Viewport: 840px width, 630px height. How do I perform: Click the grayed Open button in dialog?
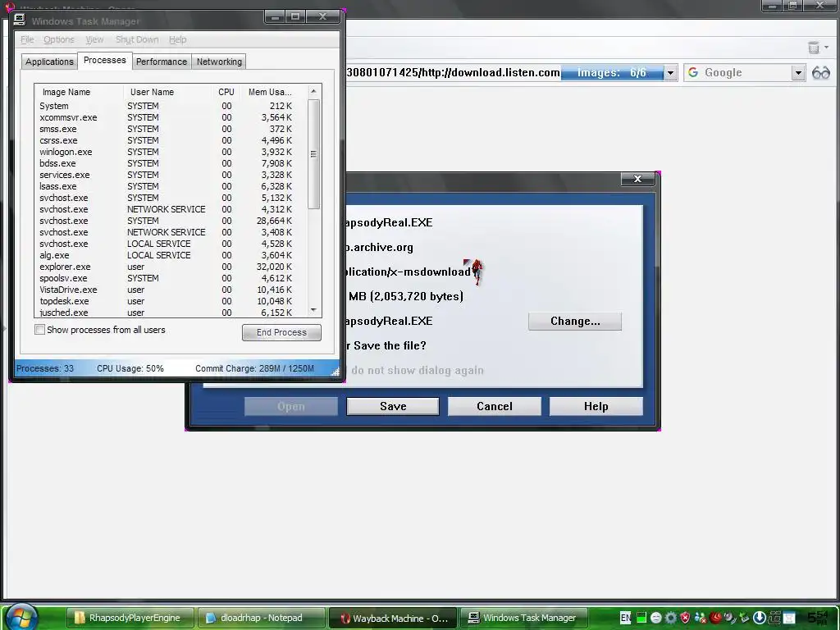pyautogui.click(x=291, y=406)
